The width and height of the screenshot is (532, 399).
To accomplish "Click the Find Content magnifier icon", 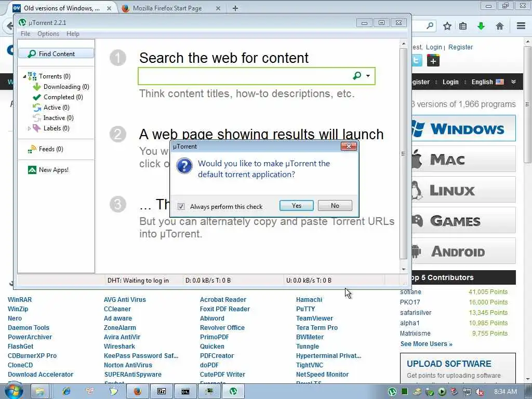I will point(32,54).
